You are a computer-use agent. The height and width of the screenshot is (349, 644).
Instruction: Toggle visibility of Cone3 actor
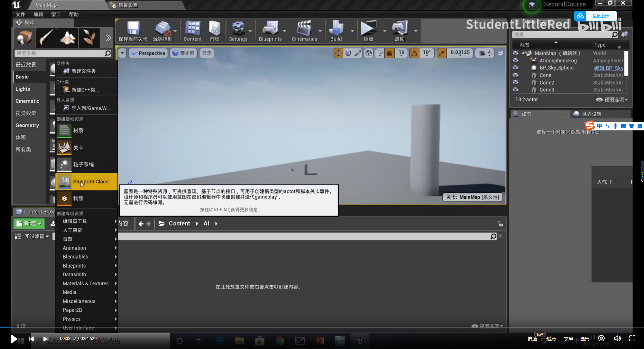click(x=516, y=90)
